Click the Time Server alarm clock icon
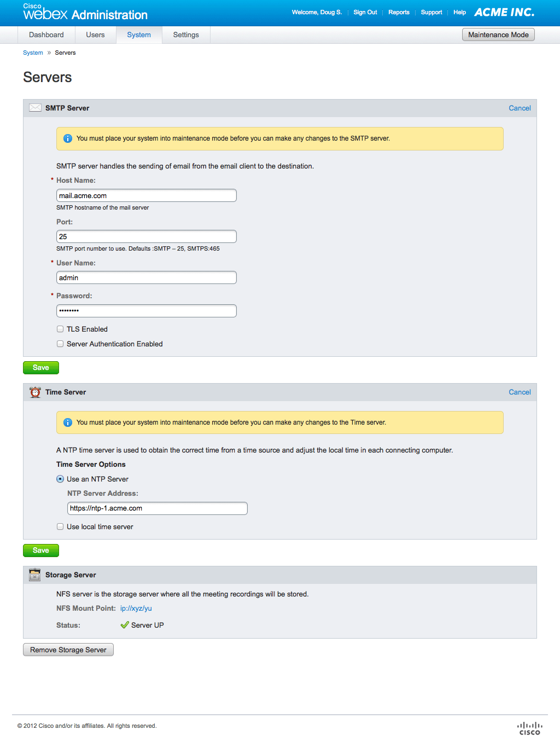 click(x=35, y=392)
